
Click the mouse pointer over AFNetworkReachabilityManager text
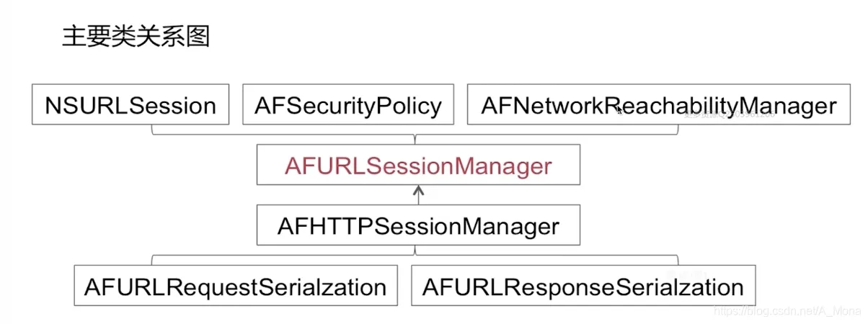click(619, 110)
